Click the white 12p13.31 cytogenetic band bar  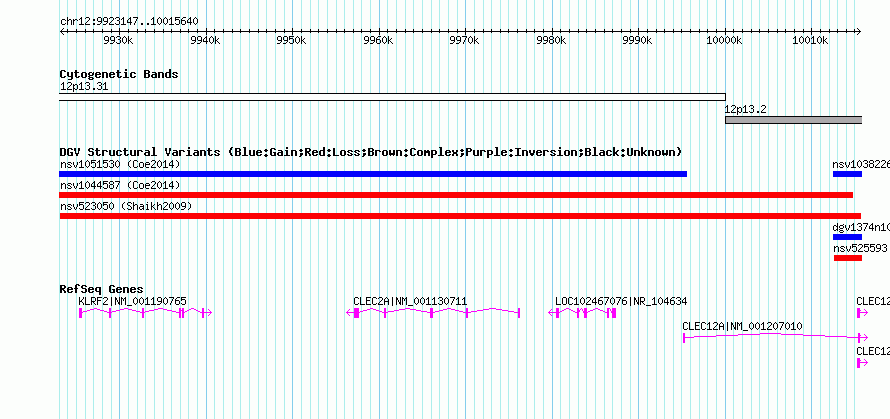[392, 97]
